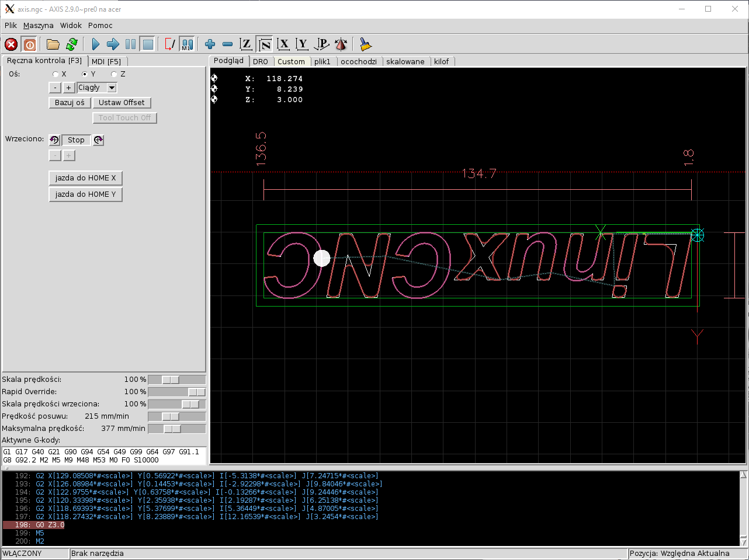Select Y axis radio button

[85, 74]
